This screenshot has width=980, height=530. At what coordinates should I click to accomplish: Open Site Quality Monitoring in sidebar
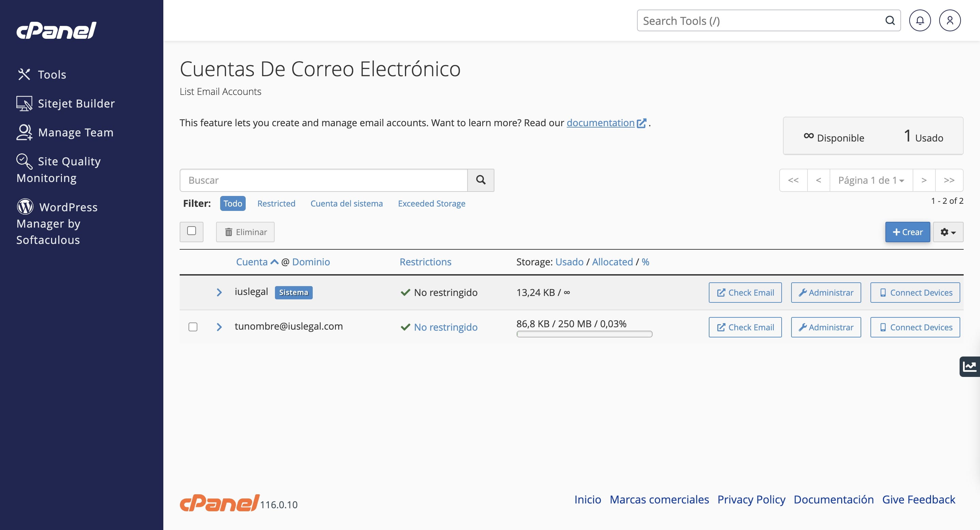tap(59, 169)
